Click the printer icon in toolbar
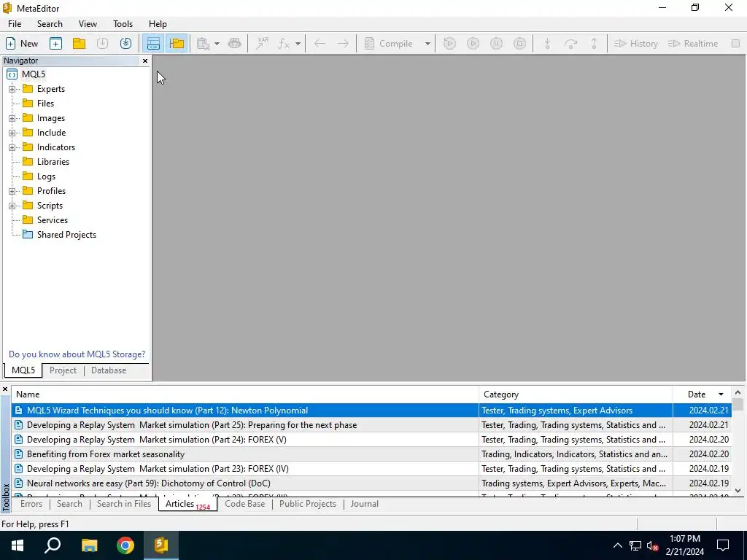This screenshot has width=747, height=560. (234, 43)
